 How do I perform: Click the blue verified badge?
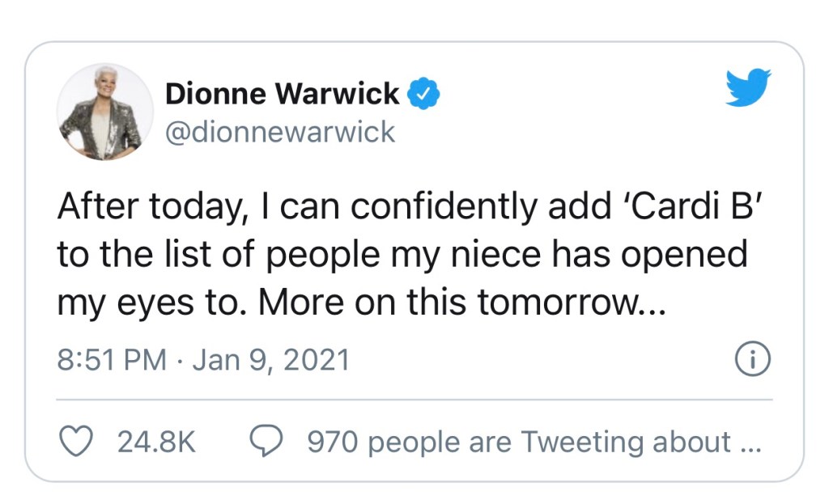(x=423, y=94)
